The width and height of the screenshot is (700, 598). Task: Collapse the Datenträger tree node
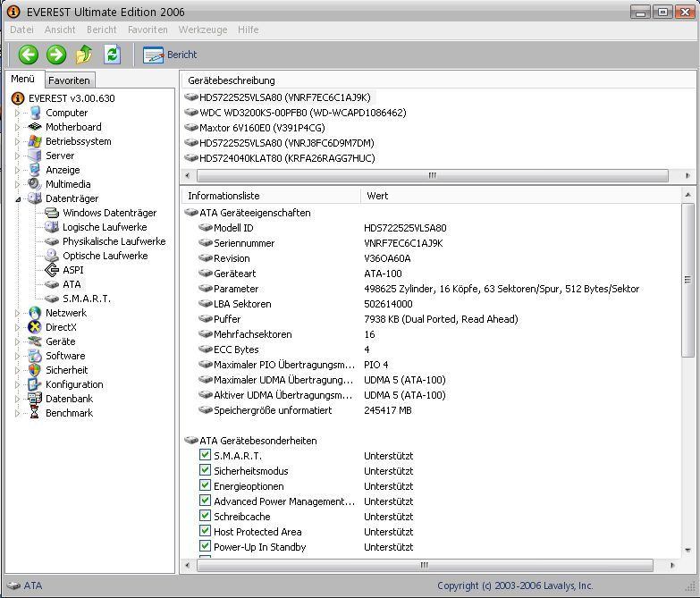pyautogui.click(x=18, y=199)
